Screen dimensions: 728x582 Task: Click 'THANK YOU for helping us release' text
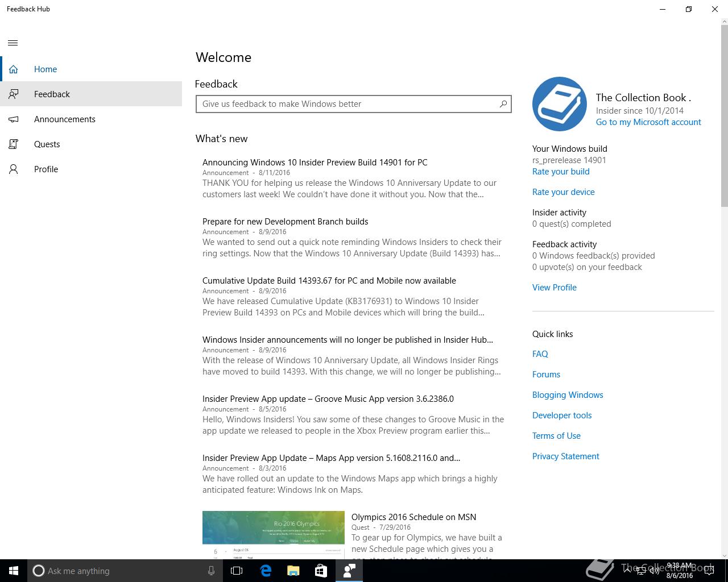[x=349, y=189]
